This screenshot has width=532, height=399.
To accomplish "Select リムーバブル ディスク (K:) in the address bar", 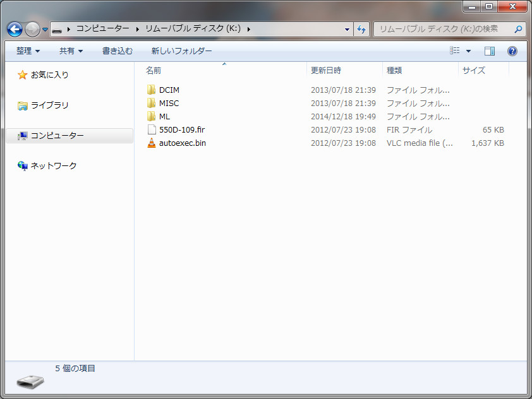I will click(193, 28).
